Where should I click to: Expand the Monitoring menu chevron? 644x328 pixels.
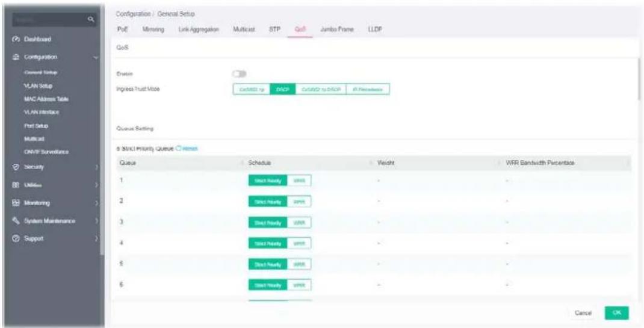[x=96, y=203]
